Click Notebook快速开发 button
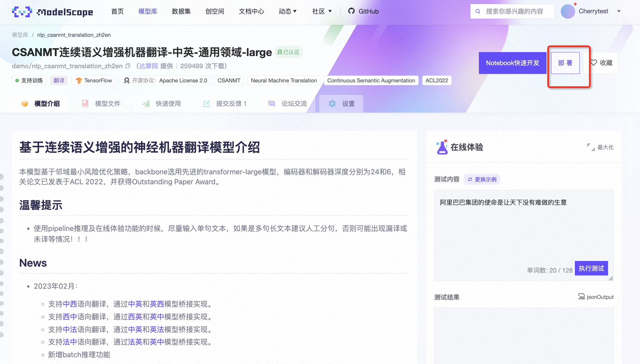640x364 pixels. pos(513,63)
